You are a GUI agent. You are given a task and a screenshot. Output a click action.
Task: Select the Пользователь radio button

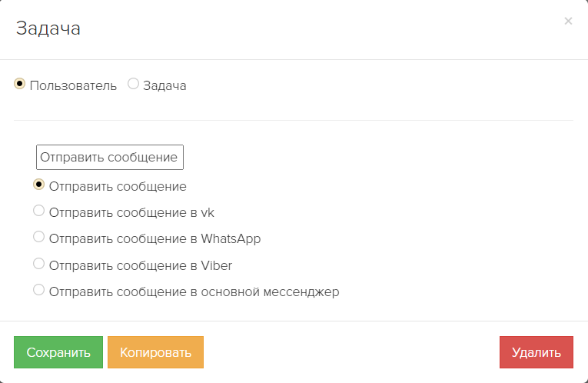19,83
